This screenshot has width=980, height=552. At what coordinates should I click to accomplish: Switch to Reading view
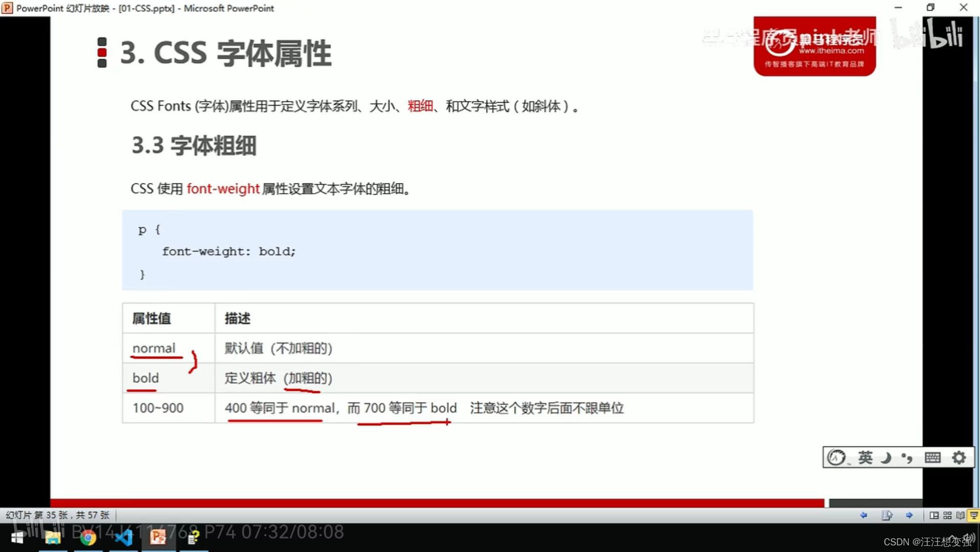point(960,515)
